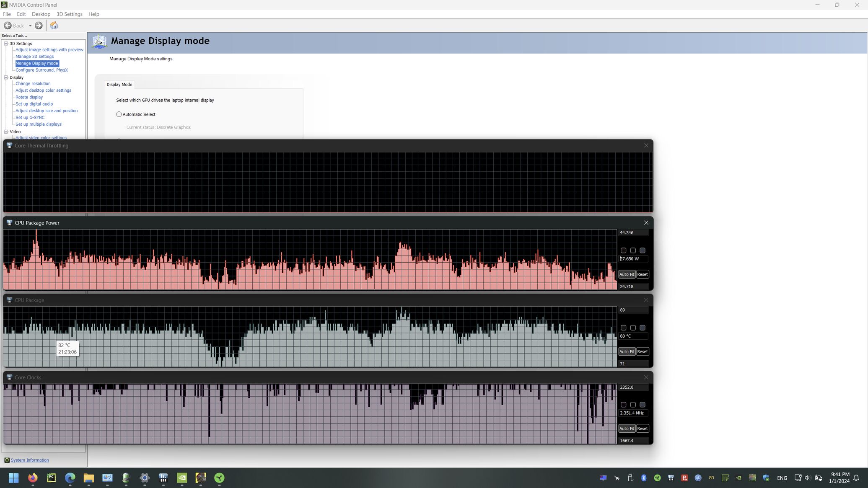This screenshot has height=488, width=868.
Task: Open PyCharm from the taskbar
Action: click(x=52, y=478)
